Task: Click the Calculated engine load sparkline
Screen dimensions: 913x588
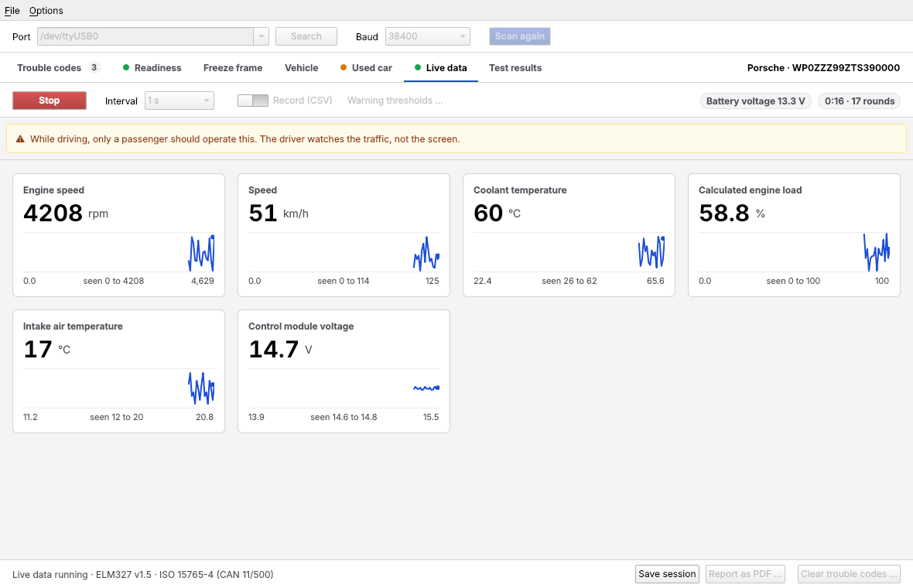Action: click(x=794, y=253)
